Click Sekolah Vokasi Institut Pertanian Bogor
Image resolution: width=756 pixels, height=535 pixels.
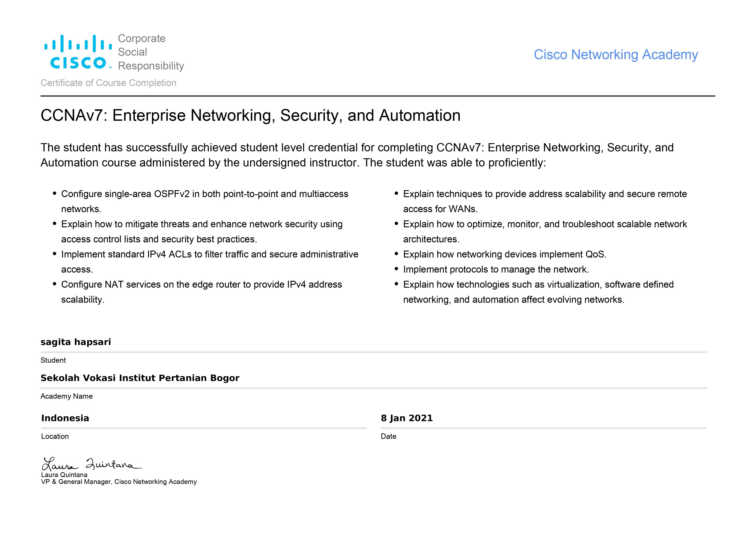tap(140, 378)
